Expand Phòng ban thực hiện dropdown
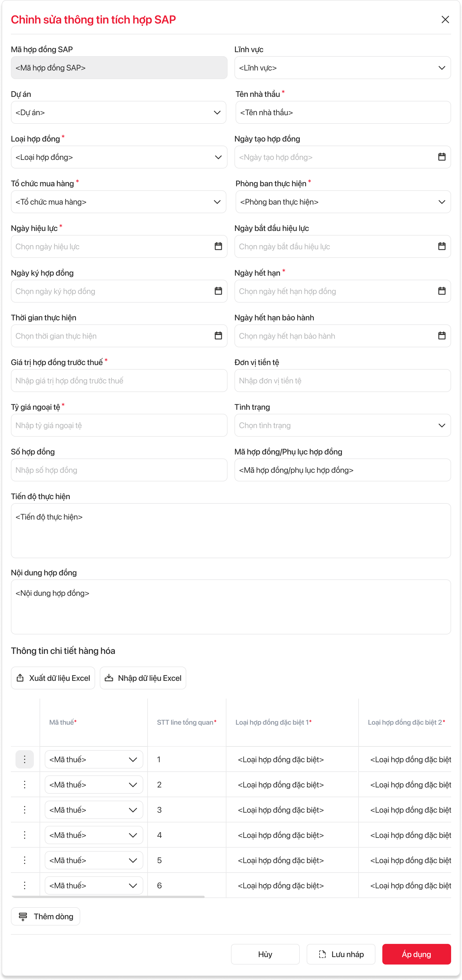The width and height of the screenshot is (462, 980). pyautogui.click(x=441, y=202)
